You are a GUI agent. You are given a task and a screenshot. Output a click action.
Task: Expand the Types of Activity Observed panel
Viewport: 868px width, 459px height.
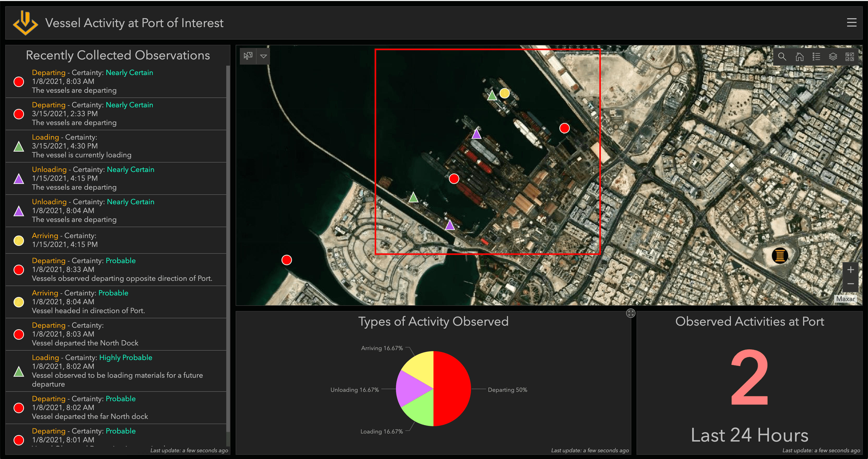coord(631,314)
